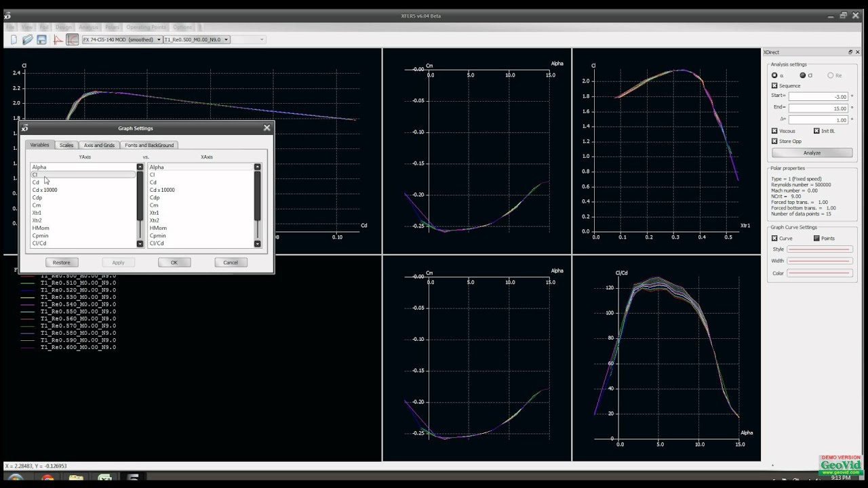Open the Options menu
The height and width of the screenshot is (488, 868).
(182, 27)
